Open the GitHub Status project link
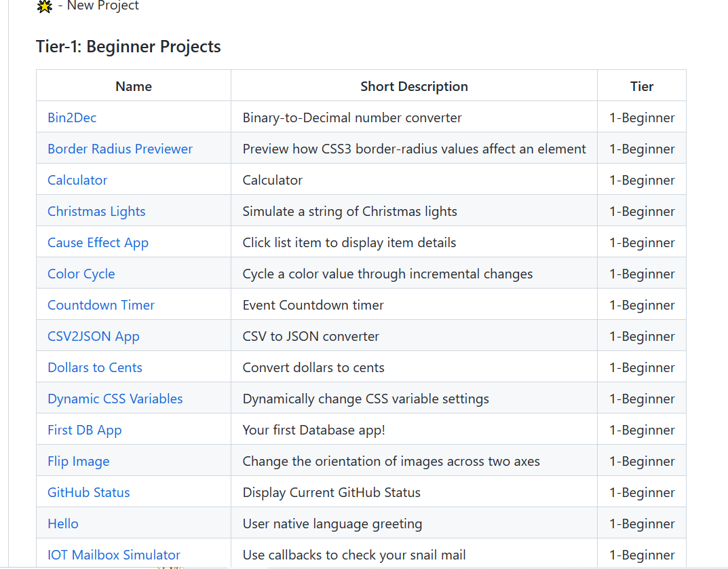Viewport: 728px width, 569px height. 89,492
